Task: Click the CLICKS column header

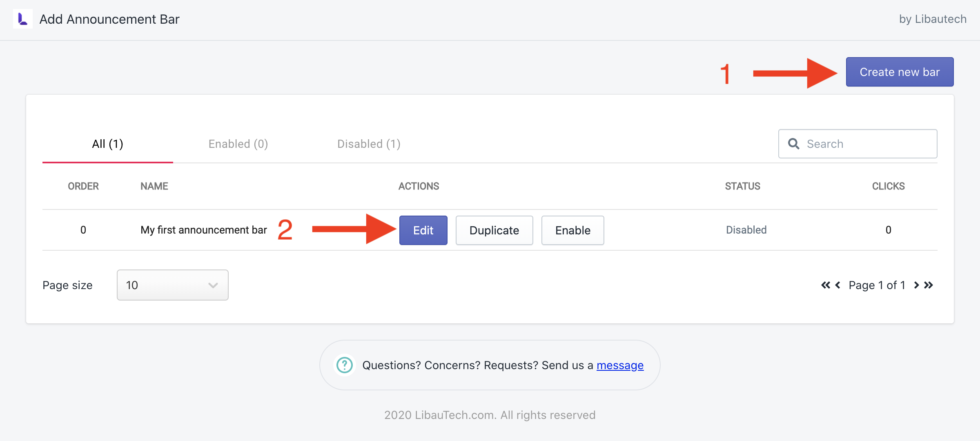Action: tap(888, 186)
